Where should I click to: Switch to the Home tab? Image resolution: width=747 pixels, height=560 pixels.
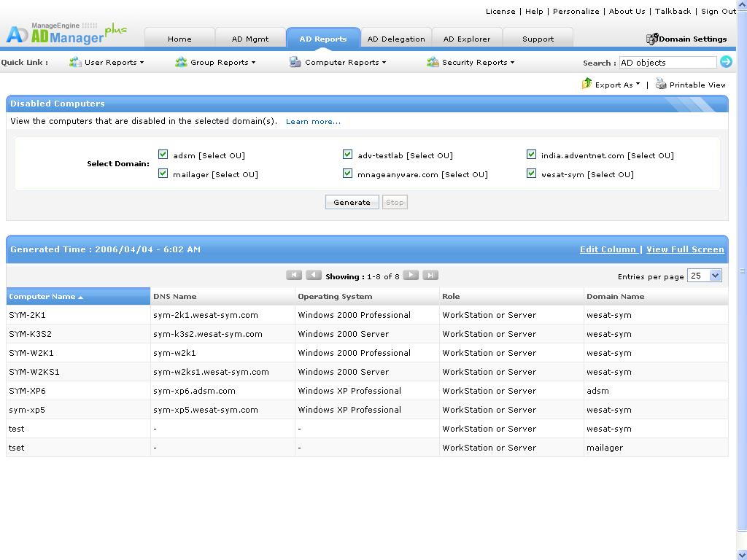(x=179, y=39)
